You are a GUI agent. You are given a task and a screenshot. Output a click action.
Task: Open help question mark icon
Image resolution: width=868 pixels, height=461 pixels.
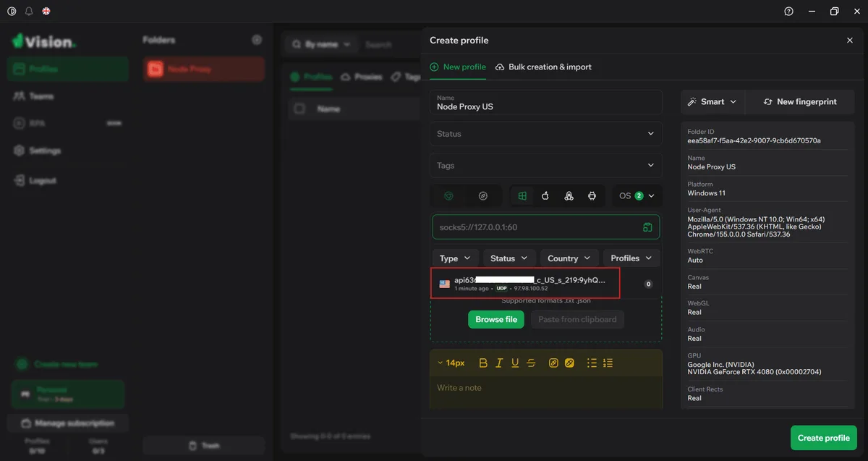[788, 11]
